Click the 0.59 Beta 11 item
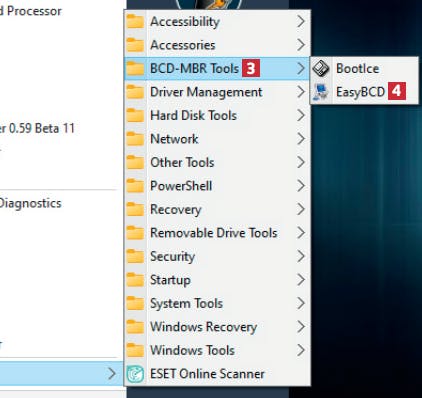The height and width of the screenshot is (398, 422). 37,128
